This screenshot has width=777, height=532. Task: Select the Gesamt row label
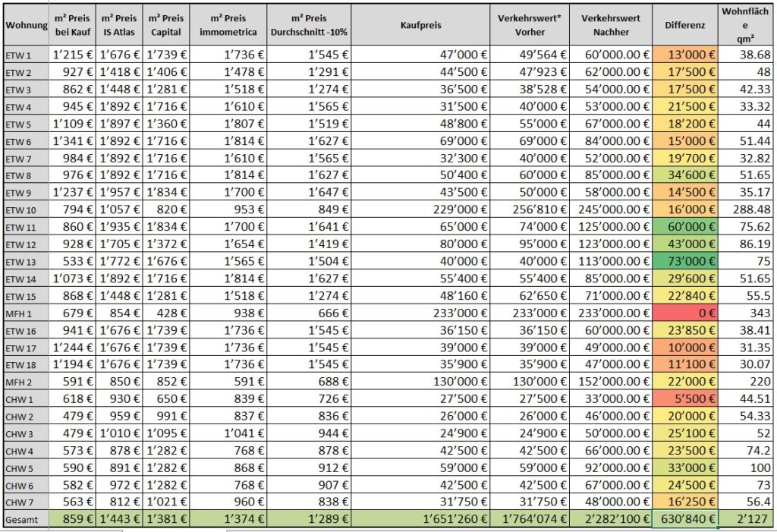point(26,519)
